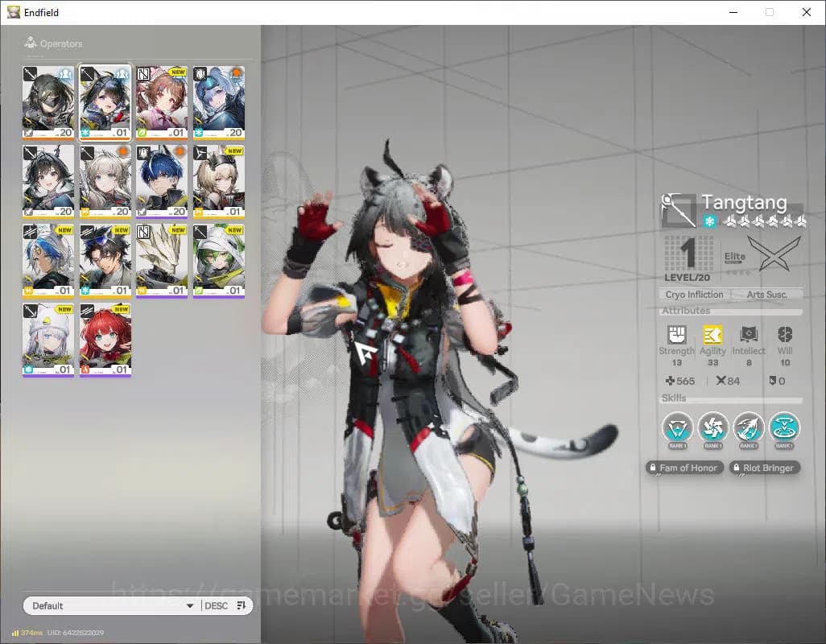The width and height of the screenshot is (826, 644).
Task: Click the Cryo Infliction tag
Action: click(694, 295)
